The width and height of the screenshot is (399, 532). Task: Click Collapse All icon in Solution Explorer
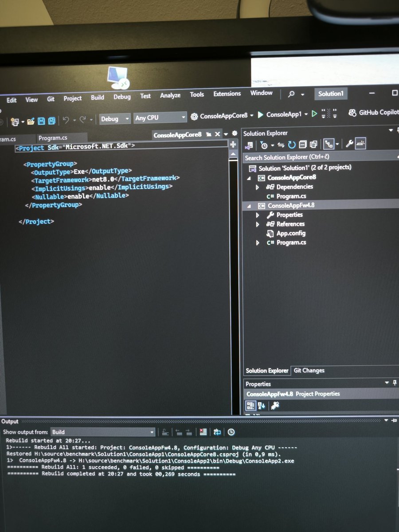point(303,145)
